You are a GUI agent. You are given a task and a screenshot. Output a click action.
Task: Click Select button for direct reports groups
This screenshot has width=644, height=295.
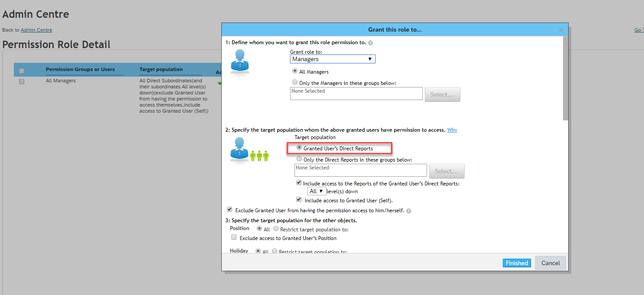click(x=447, y=171)
